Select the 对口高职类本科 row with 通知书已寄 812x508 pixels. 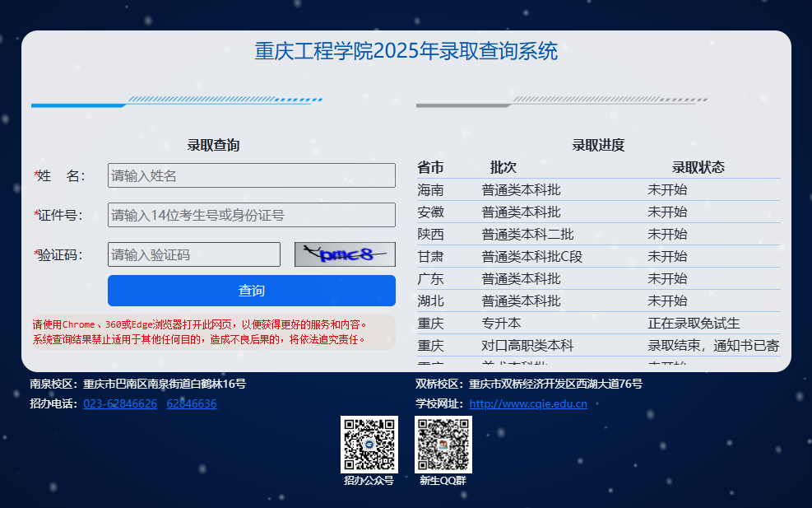point(599,345)
